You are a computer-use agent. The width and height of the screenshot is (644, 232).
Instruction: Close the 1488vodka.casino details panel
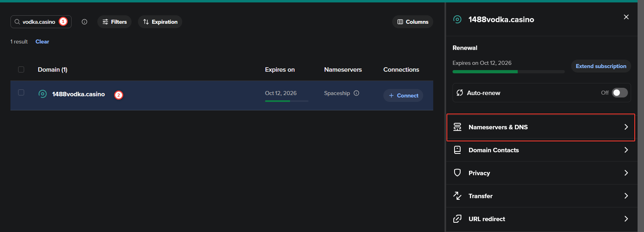[x=626, y=17]
